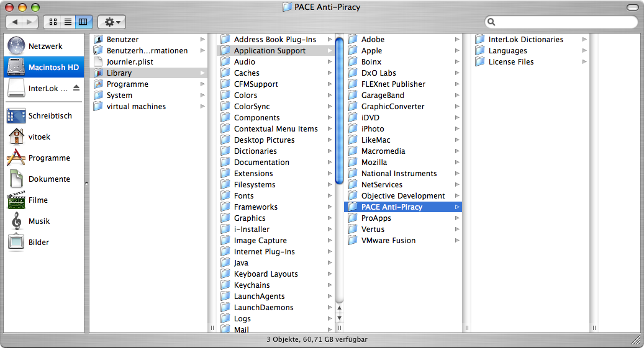Select the Audio folder row
Screen dimensions: 644x348
(x=276, y=61)
